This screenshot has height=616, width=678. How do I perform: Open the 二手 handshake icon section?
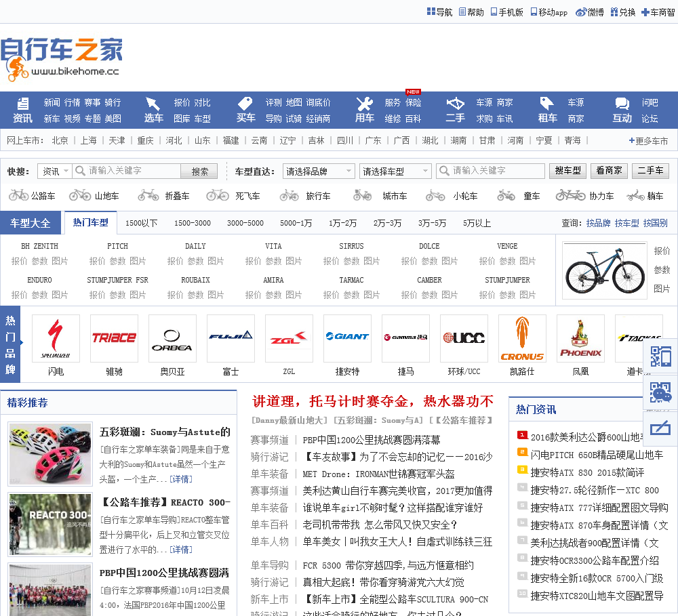tap(456, 110)
